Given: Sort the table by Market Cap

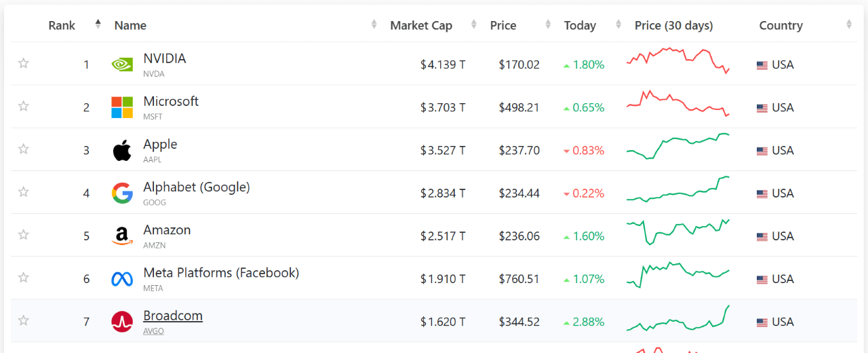Looking at the screenshot, I should pyautogui.click(x=421, y=26).
